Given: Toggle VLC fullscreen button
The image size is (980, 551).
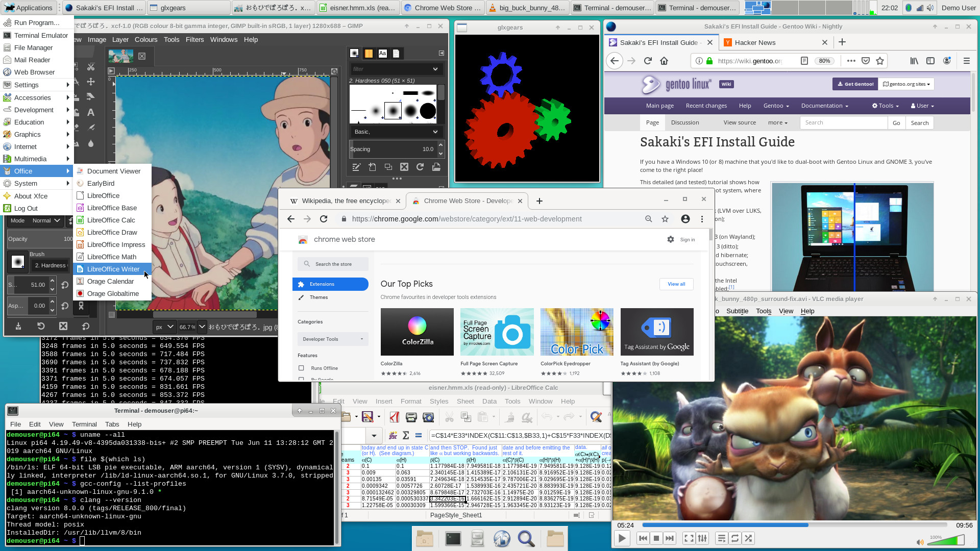Looking at the screenshot, I should 689,538.
